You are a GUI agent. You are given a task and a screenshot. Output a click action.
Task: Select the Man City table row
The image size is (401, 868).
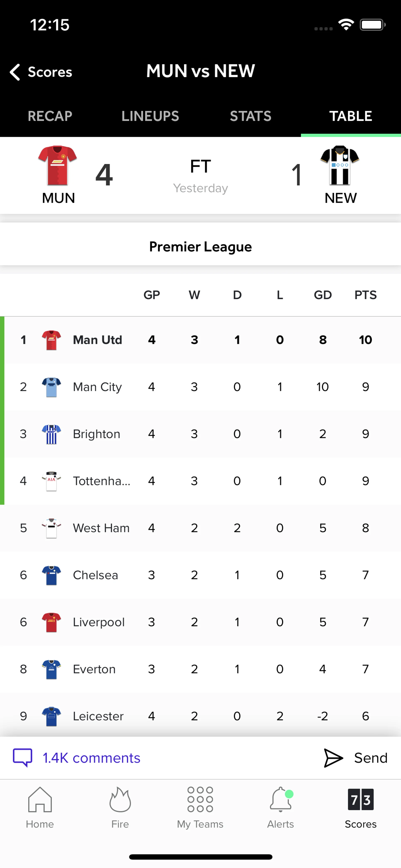tap(200, 387)
